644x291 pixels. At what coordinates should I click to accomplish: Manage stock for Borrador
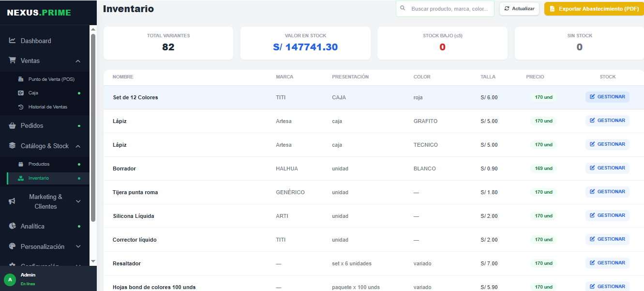[607, 168]
